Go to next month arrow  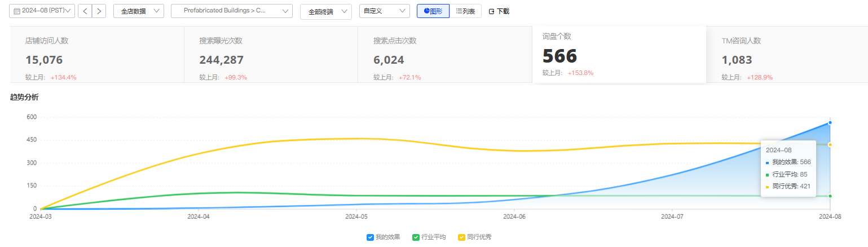pos(99,11)
